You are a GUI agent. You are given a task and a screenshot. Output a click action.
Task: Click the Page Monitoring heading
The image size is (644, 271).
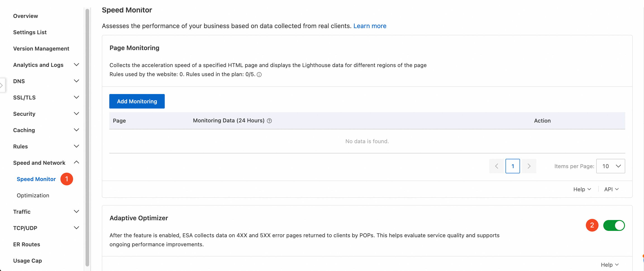click(134, 48)
